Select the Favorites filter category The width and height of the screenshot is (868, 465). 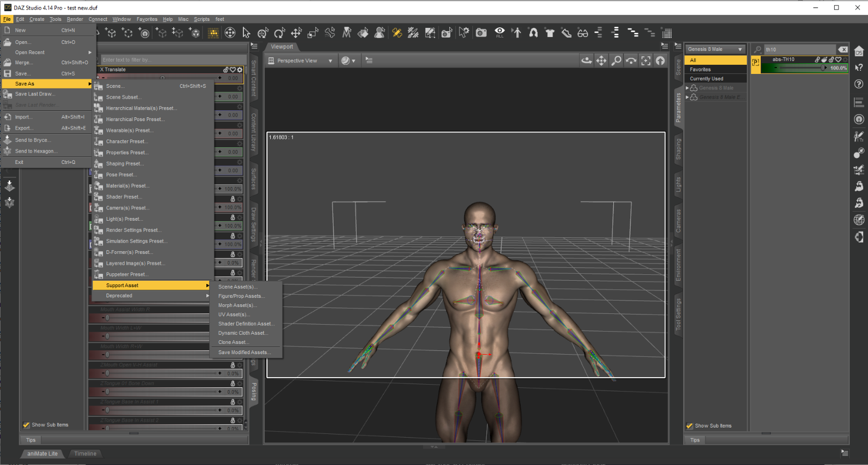[716, 70]
